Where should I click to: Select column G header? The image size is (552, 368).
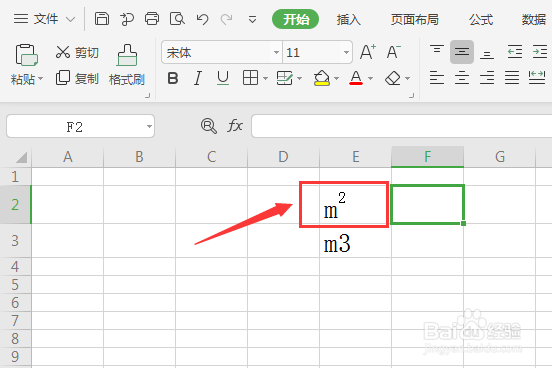pyautogui.click(x=500, y=157)
